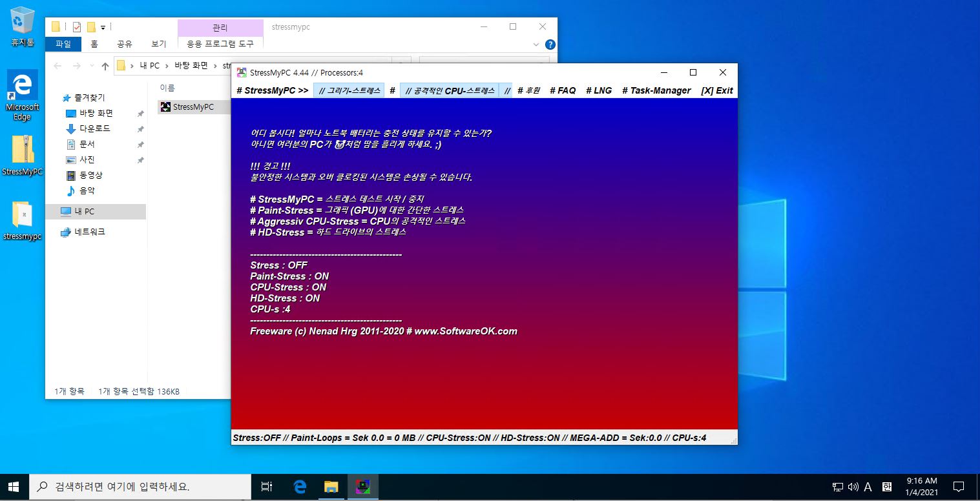Expand the Explorer ribbon with chevron
980x501 pixels.
click(x=536, y=45)
